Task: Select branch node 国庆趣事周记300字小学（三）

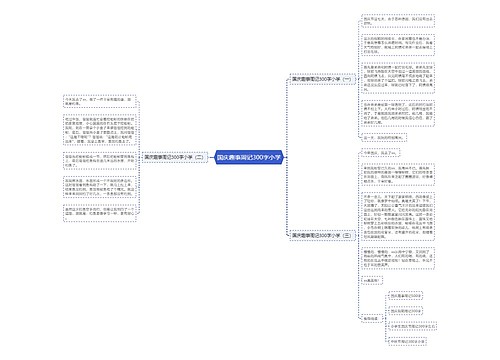Action: pos(322,235)
